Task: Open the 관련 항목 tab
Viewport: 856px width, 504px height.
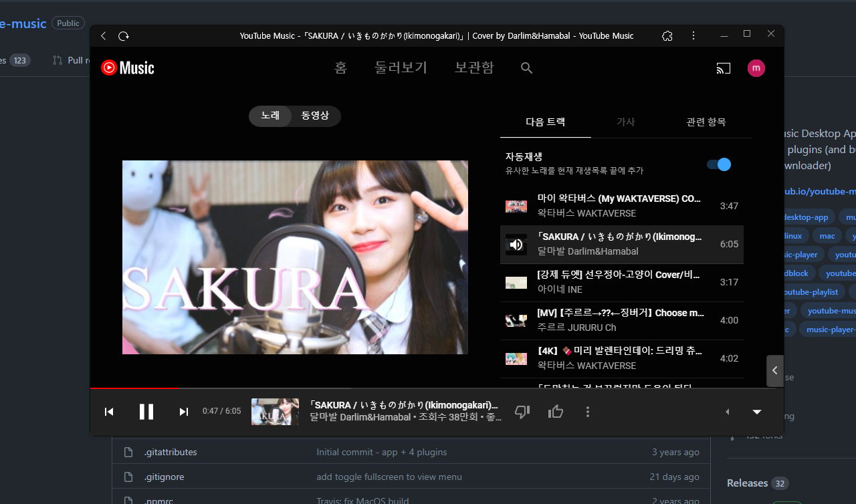Action: tap(706, 122)
